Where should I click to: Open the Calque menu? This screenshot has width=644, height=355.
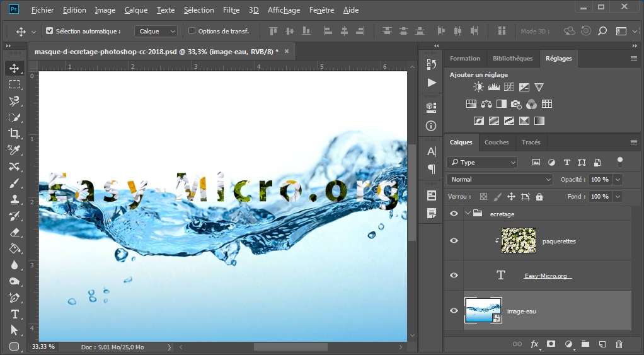point(136,10)
